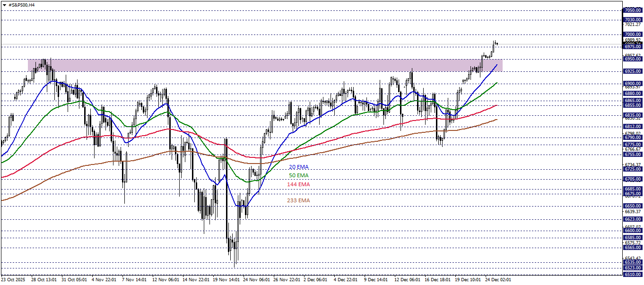Click the 6650.00 price level tag
Viewport: 644px width, 285px height.
coord(632,205)
